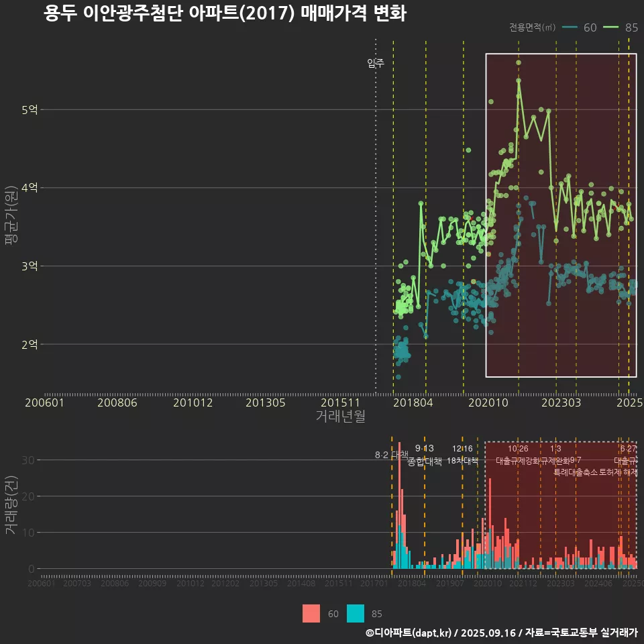
Task: Click the '5억' y-axis label
Action: click(x=30, y=109)
